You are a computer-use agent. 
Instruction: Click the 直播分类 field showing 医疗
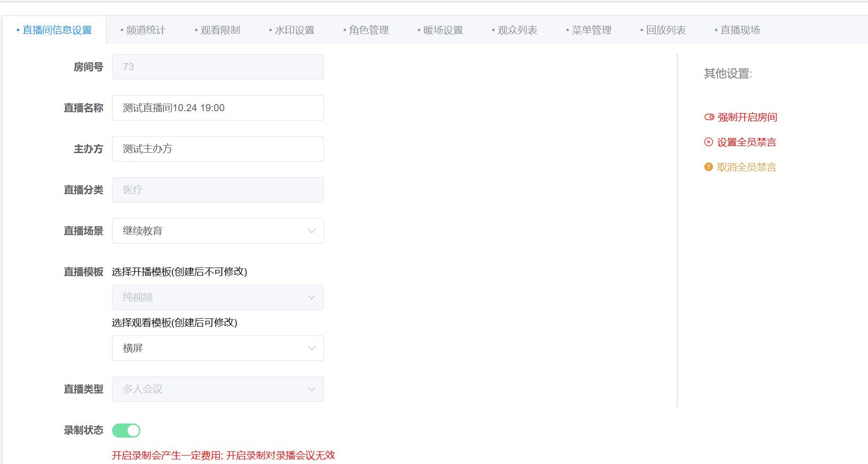click(218, 190)
